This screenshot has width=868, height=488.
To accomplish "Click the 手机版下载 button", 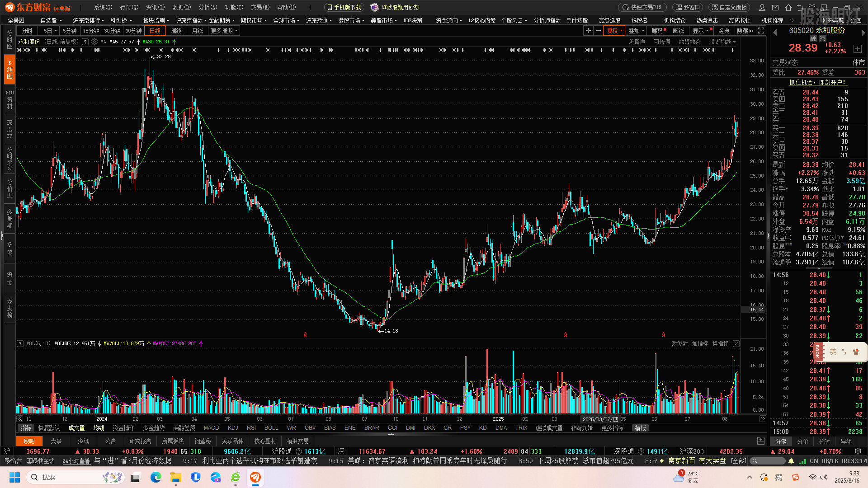I will [x=344, y=7].
